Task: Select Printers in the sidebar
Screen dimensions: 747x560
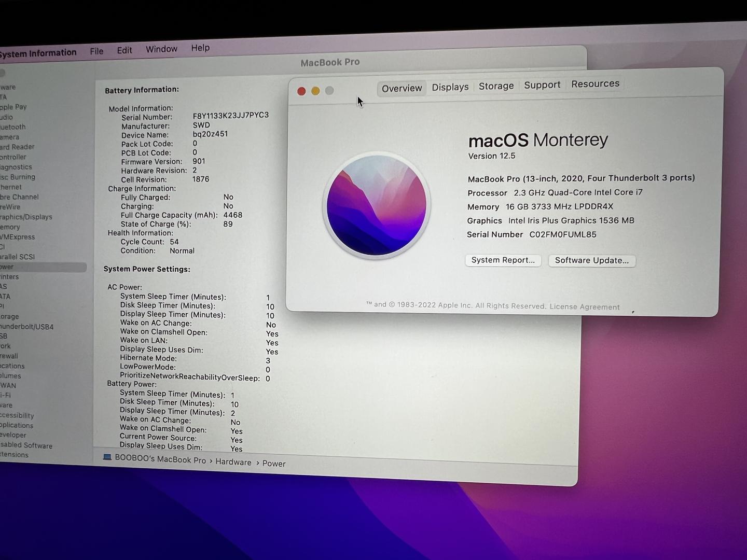Action: click(x=9, y=277)
